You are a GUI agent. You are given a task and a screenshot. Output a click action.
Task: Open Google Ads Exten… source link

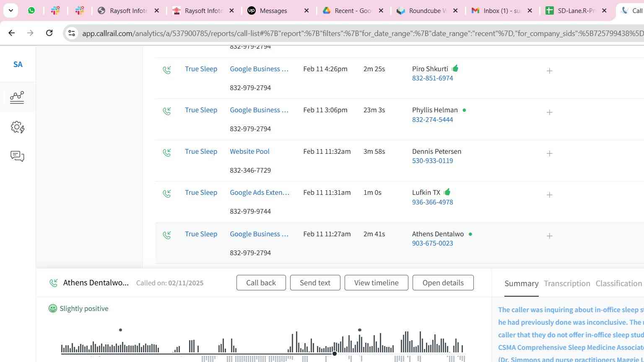point(260,193)
